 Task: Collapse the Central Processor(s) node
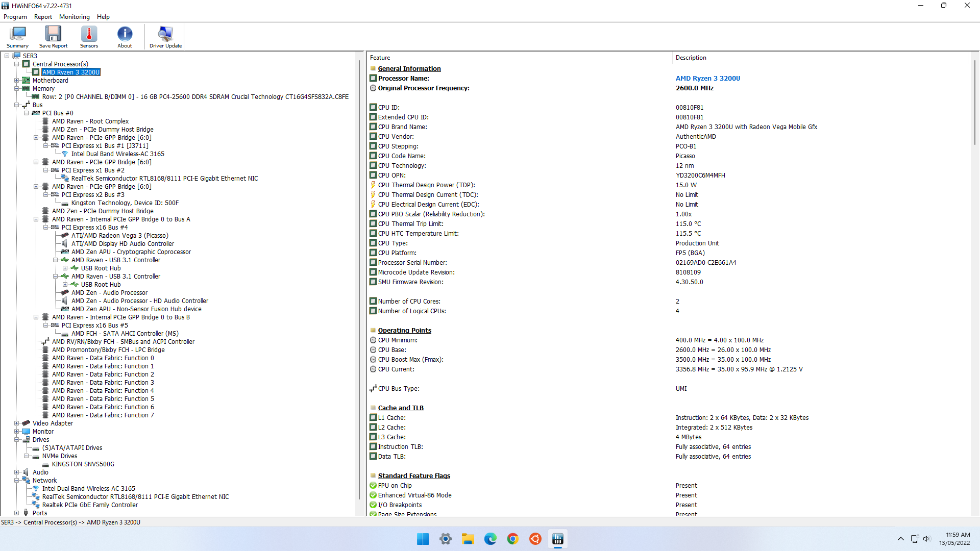tap(17, 64)
